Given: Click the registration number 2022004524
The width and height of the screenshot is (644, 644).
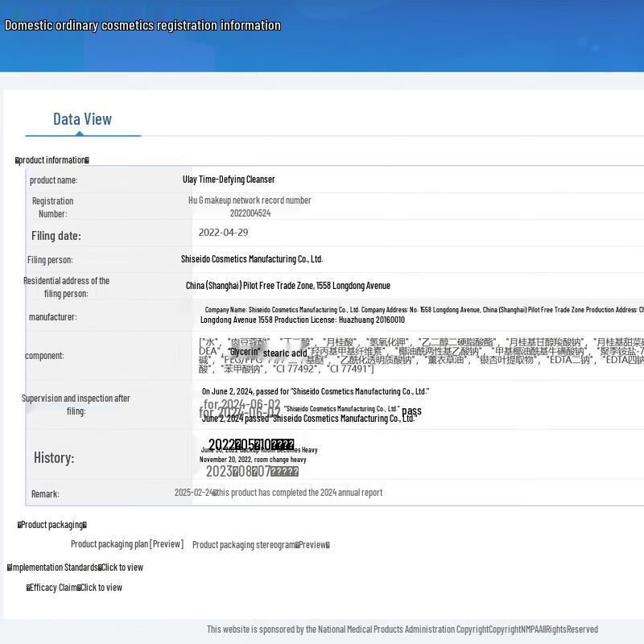Looking at the screenshot, I should coord(250,213).
